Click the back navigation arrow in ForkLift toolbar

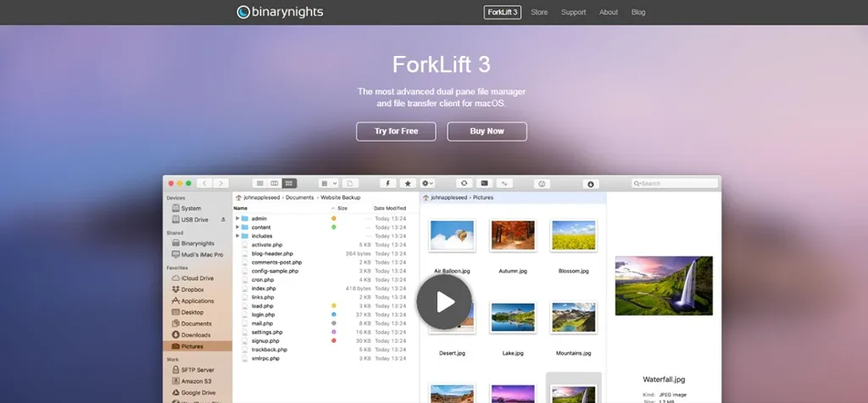(x=204, y=183)
